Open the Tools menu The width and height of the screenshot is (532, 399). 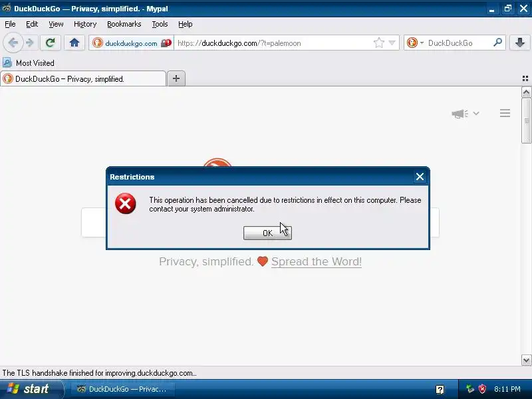coord(160,24)
